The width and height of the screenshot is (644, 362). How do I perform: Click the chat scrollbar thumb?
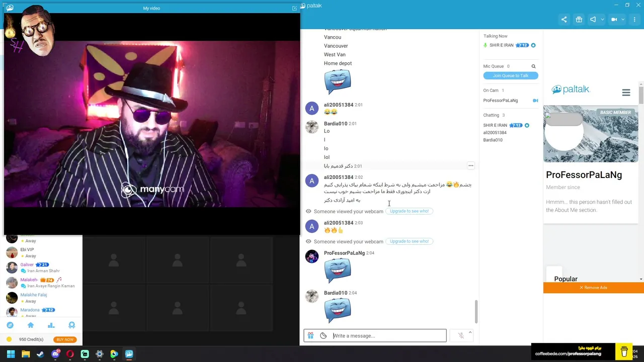pos(476,312)
